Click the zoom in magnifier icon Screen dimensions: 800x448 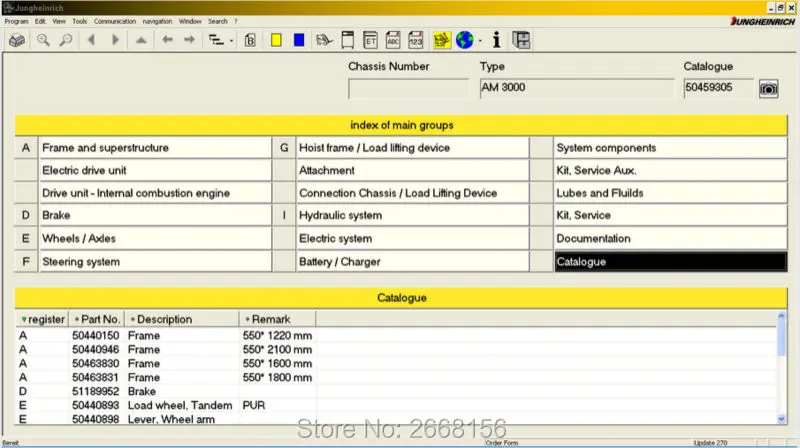point(43,40)
